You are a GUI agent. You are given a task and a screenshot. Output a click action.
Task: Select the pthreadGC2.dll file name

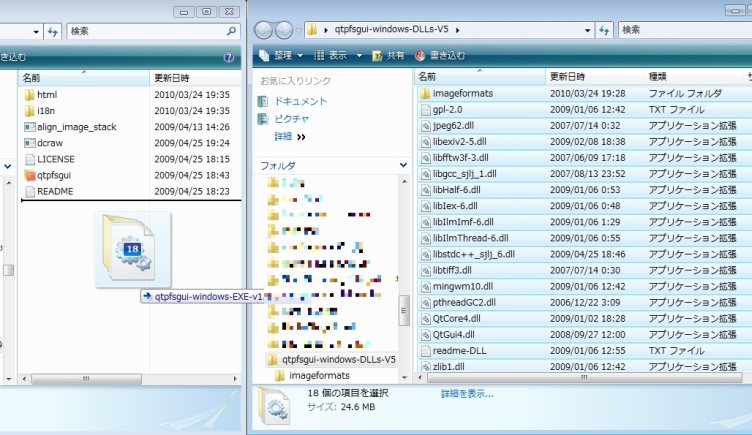coord(464,303)
